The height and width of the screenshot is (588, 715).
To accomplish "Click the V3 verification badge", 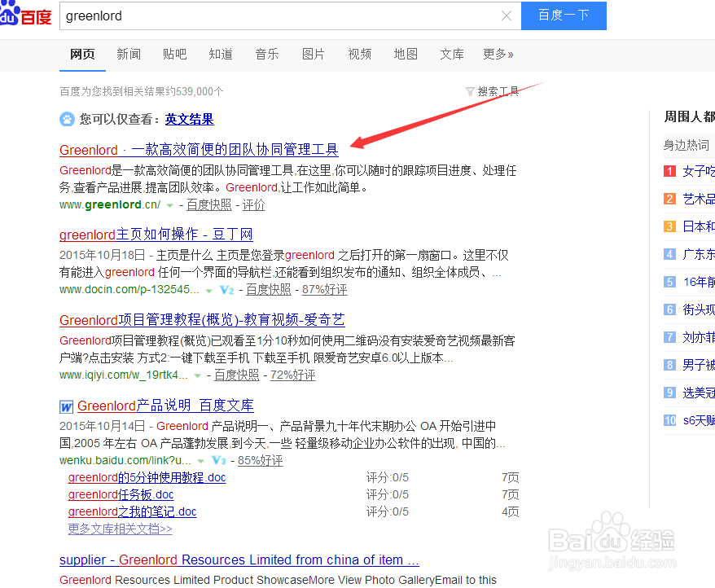I will point(218,461).
